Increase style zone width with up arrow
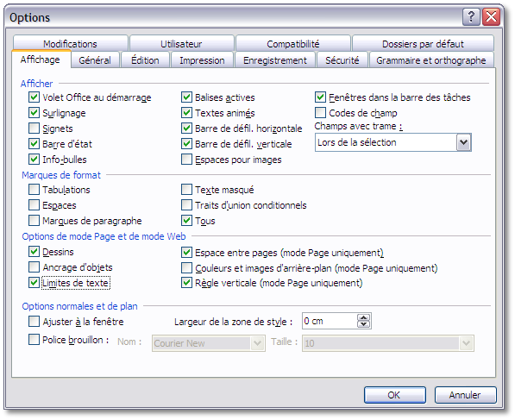This screenshot has height=420, width=515. (x=363, y=317)
